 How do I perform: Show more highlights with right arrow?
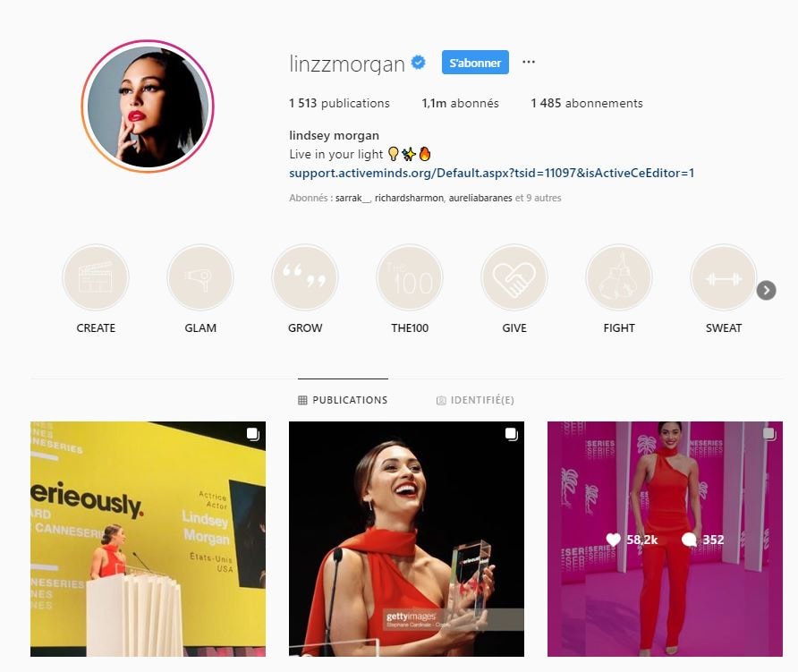766,291
